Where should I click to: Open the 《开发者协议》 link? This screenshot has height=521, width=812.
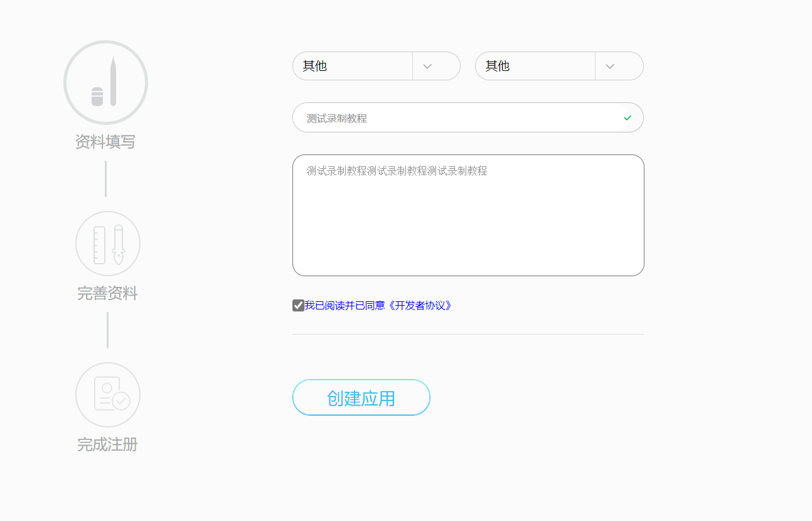pyautogui.click(x=420, y=306)
